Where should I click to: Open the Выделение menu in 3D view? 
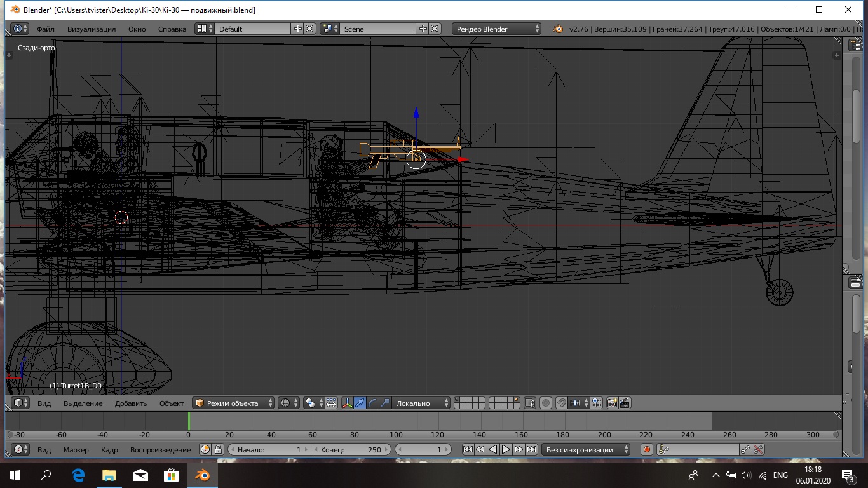tap(83, 403)
